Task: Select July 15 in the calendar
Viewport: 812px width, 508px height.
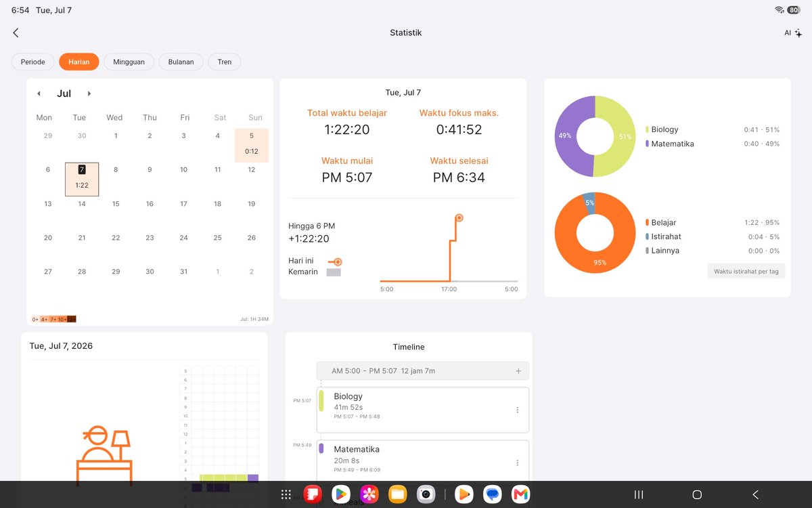Action: [x=116, y=204]
